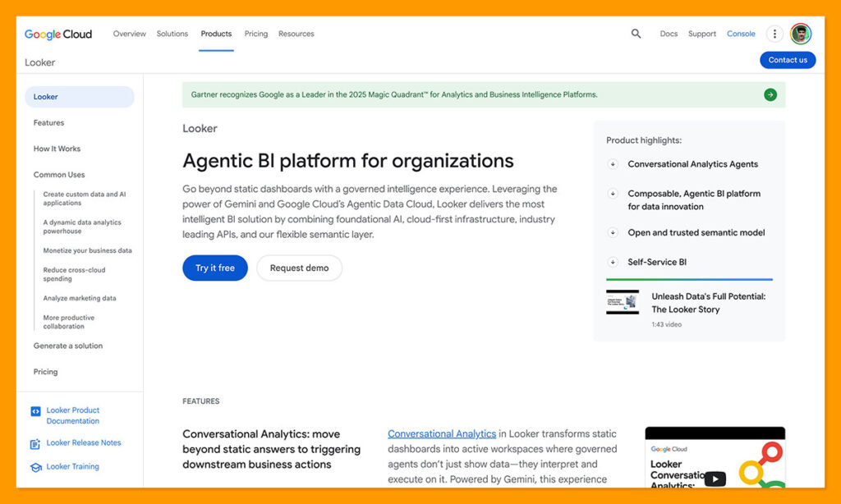
Task: Expand Open and trusted semantic model arrow
Action: pyautogui.click(x=613, y=232)
